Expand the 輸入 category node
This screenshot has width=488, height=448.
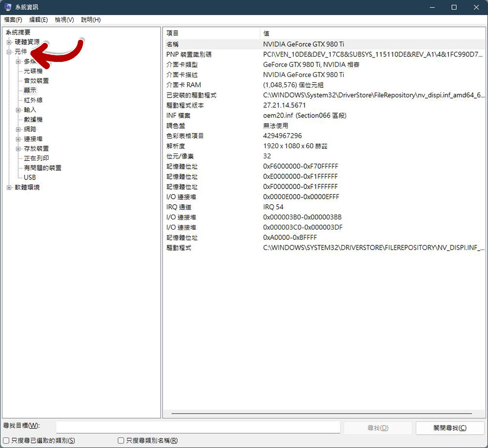[18, 110]
